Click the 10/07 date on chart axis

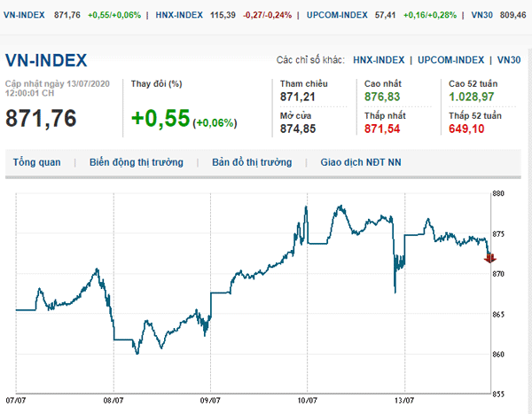[x=307, y=400]
